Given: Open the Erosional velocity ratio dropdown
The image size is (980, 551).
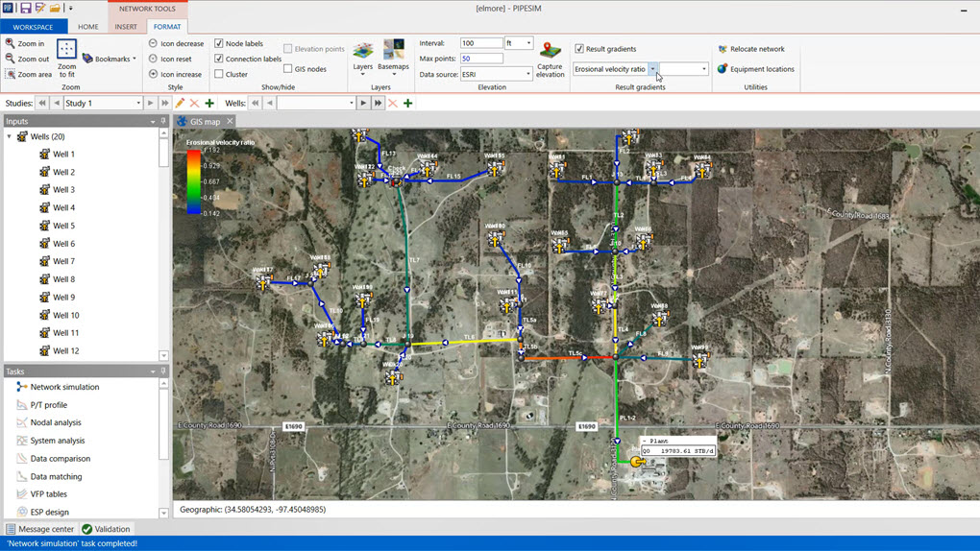Looking at the screenshot, I should (652, 69).
